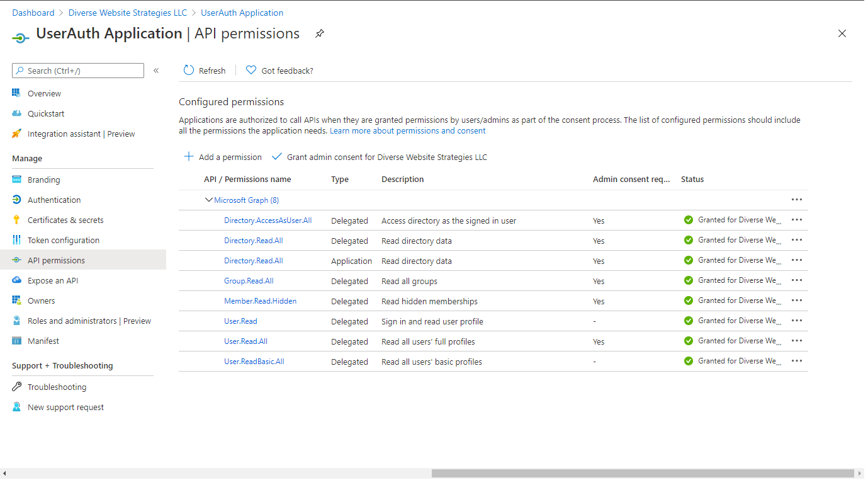The image size is (868, 480).
Task: Open ellipsis menu for Group.Read.All row
Action: pos(797,280)
